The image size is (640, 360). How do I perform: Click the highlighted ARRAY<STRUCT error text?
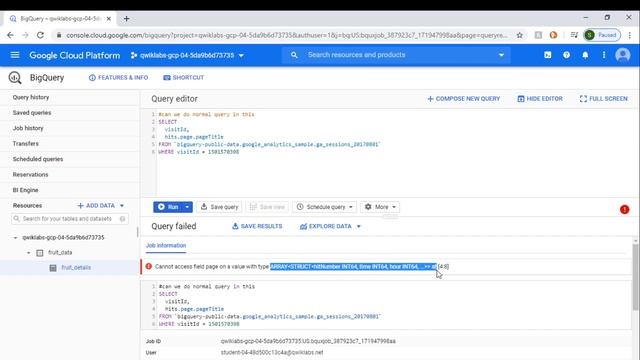coord(353,267)
